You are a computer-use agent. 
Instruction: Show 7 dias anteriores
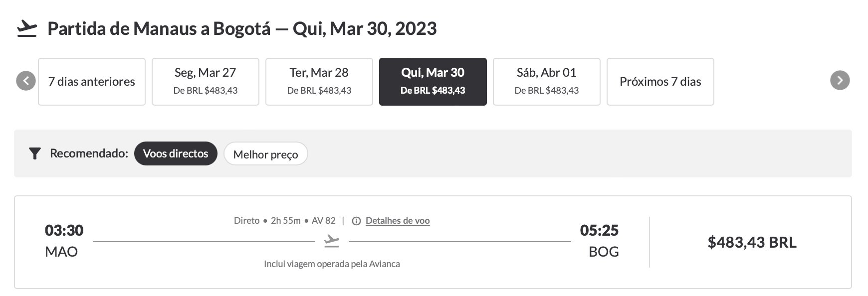(92, 82)
